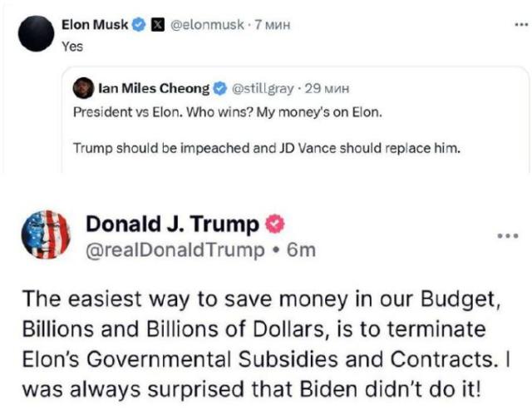Click the verified badge beside Ian Miles Cheong
This screenshot has width=532, height=420.
coord(220,86)
